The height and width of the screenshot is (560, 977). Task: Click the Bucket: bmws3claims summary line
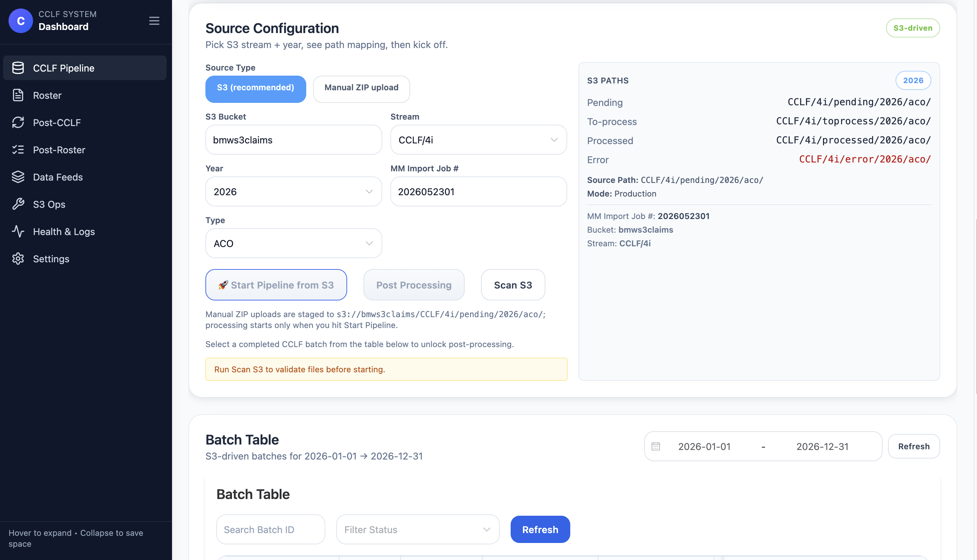[630, 230]
